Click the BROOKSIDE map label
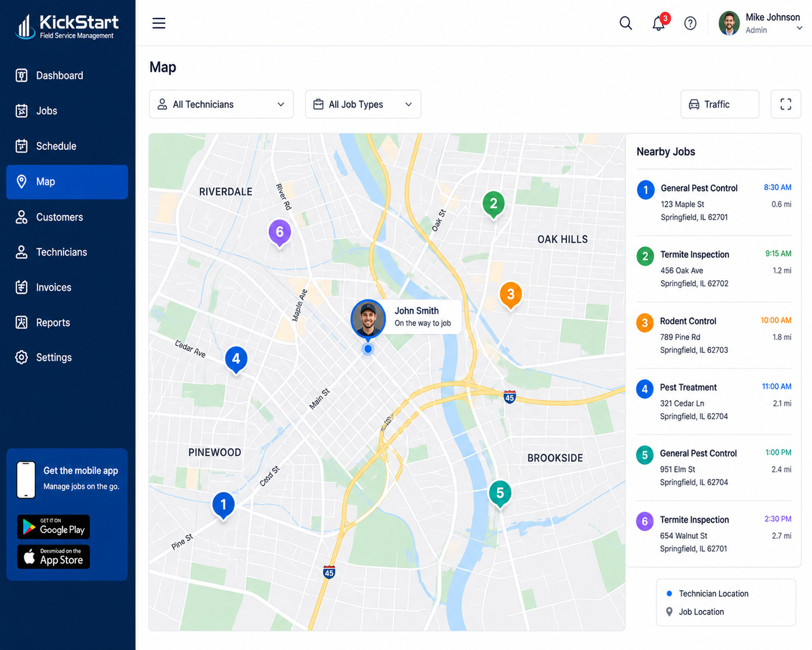 (x=555, y=458)
